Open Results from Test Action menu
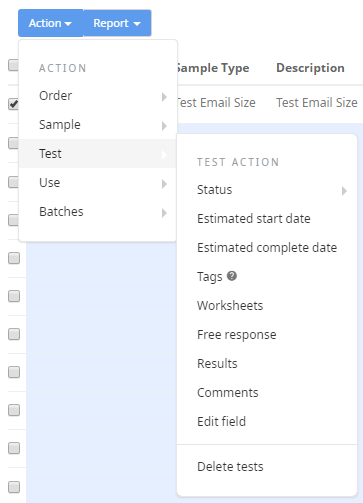Viewport: 363px width, 503px height. pyautogui.click(x=267, y=364)
